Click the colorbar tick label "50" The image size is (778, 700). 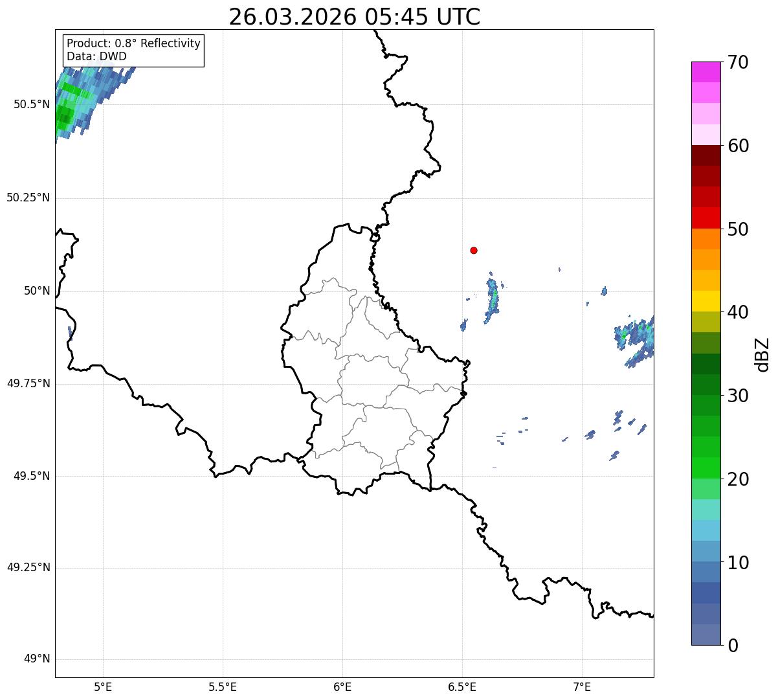pos(738,229)
